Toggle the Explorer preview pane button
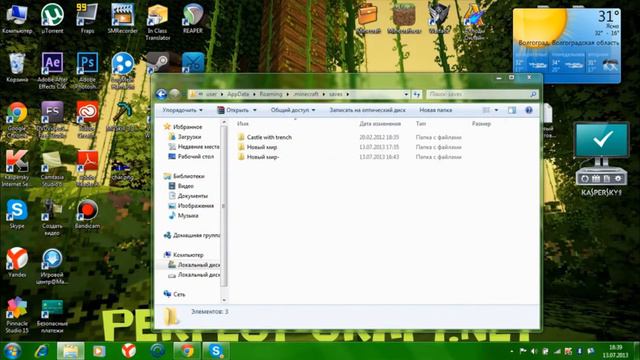This screenshot has width=640, height=360. (x=512, y=110)
